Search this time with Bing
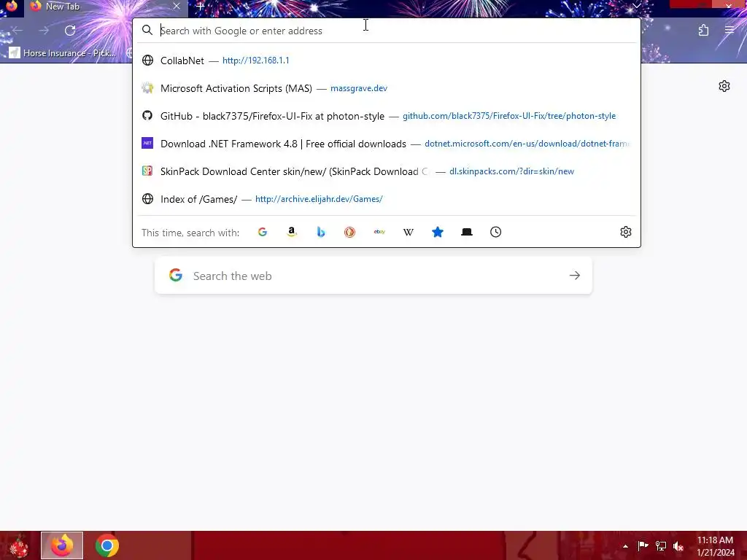The image size is (747, 560). click(x=321, y=232)
